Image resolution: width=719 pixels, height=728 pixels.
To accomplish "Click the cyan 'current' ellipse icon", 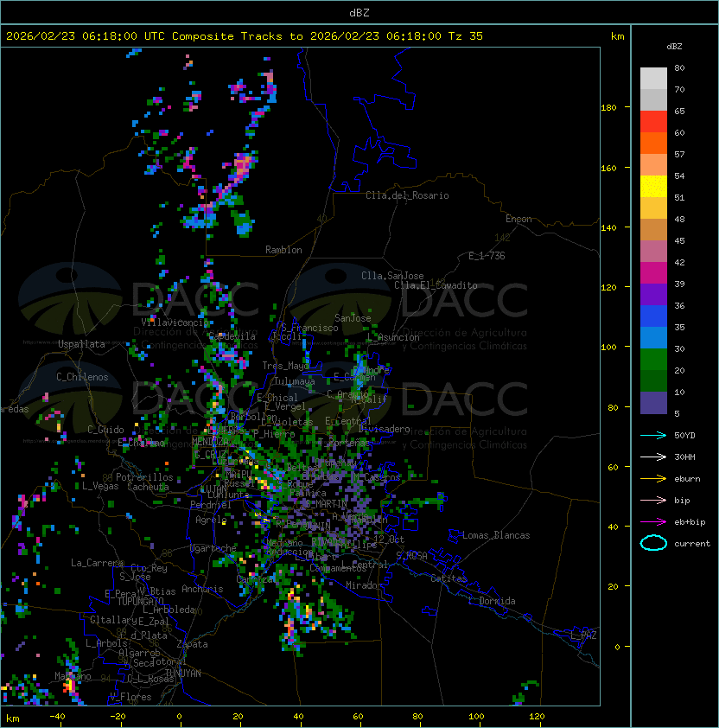I will (x=653, y=543).
